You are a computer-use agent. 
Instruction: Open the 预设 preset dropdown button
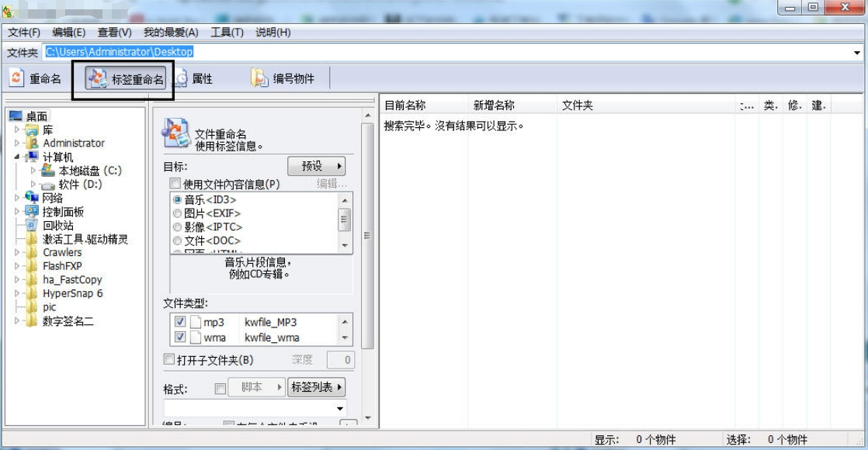(317, 165)
